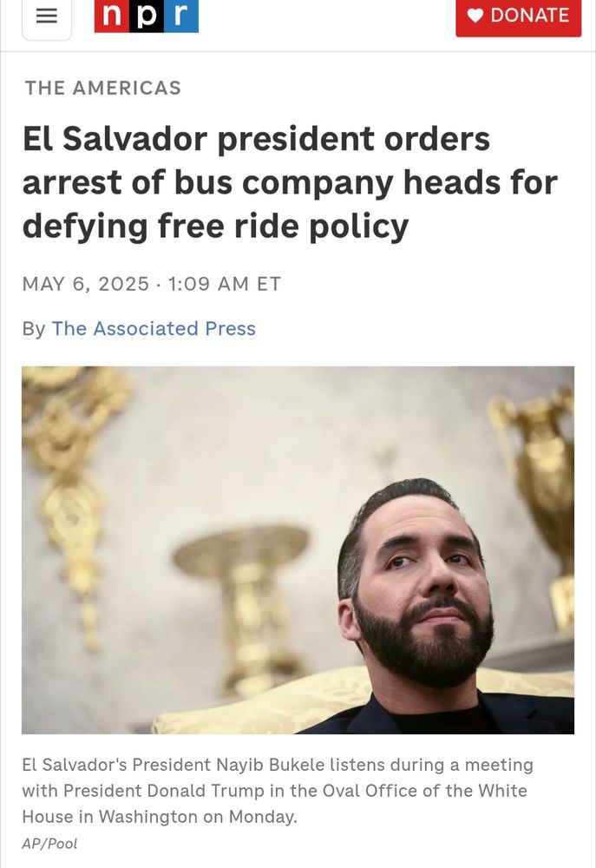Image resolution: width=596 pixels, height=868 pixels.
Task: Open THE AMERICAS section link
Action: [x=103, y=88]
